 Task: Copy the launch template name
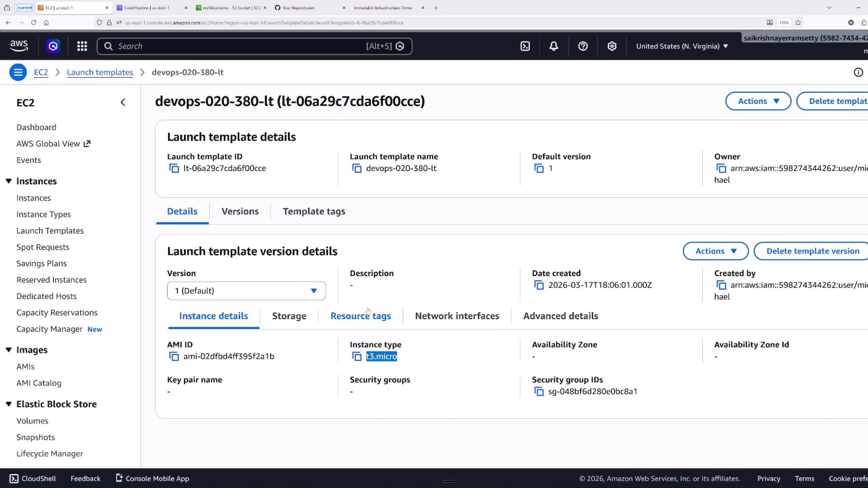point(357,169)
